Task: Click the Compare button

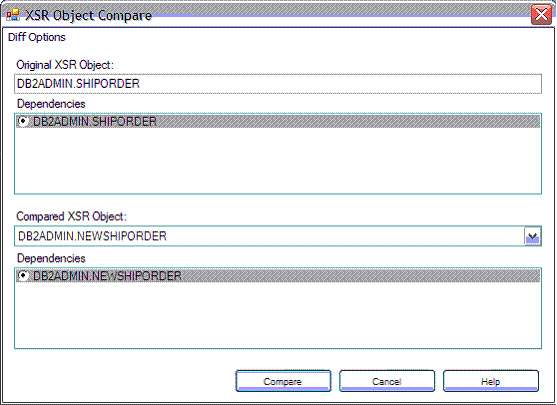Action: 283,381
